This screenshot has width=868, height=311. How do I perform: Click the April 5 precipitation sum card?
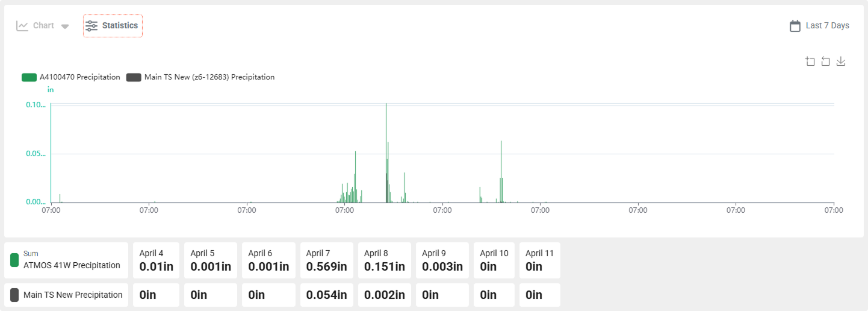(210, 260)
